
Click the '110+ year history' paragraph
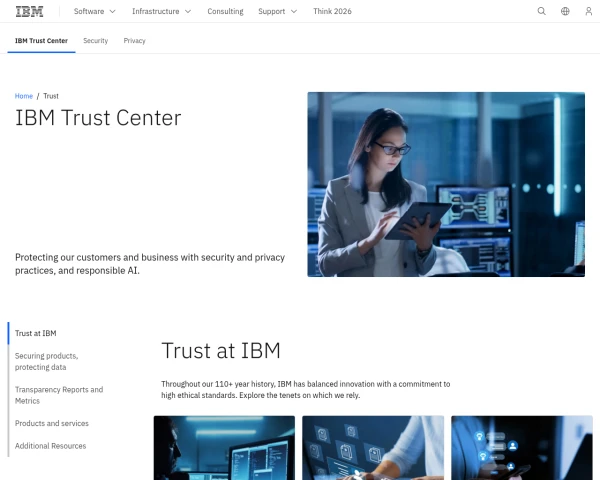305,389
